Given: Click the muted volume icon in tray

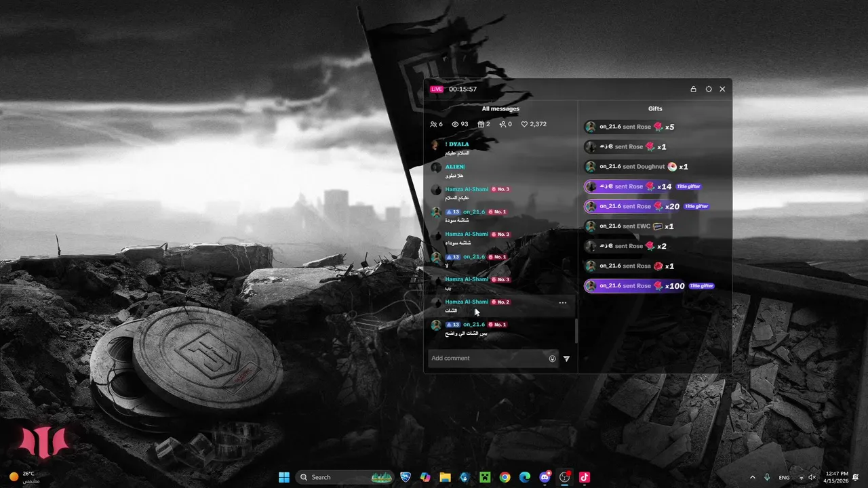Looking at the screenshot, I should [812, 477].
